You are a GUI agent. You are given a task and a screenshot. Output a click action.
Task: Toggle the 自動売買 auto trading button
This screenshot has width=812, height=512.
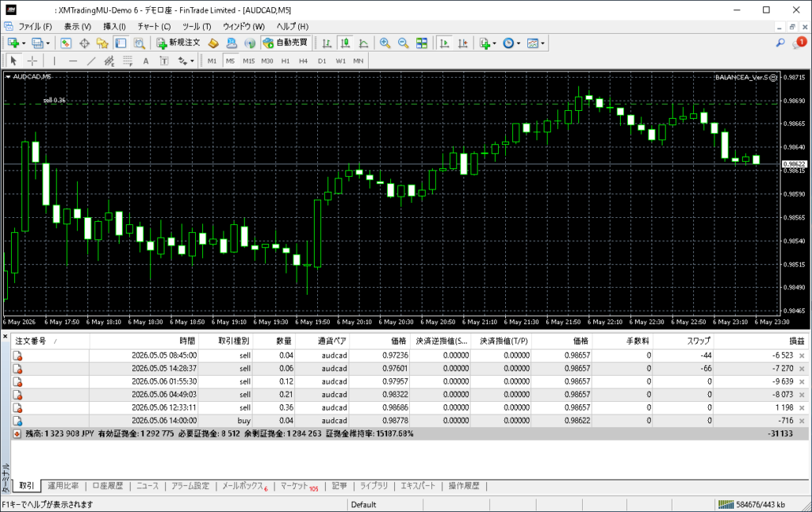[x=285, y=43]
